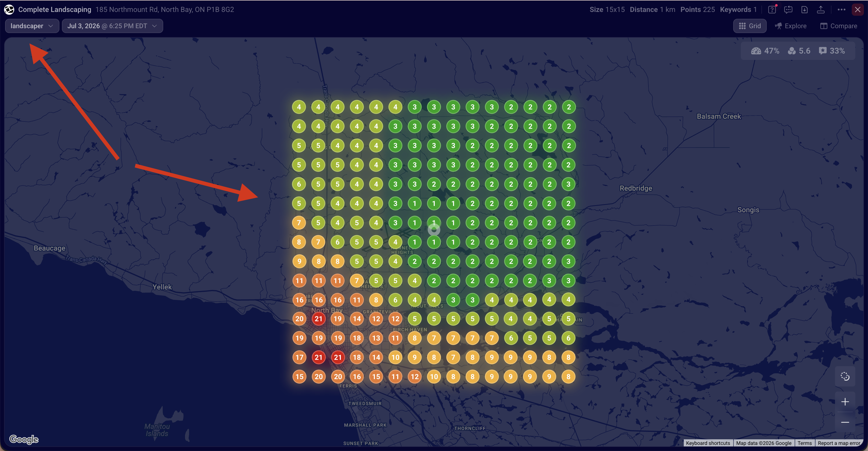Click the Beaucage map label
Screen dimensions: 868x451
49,248
